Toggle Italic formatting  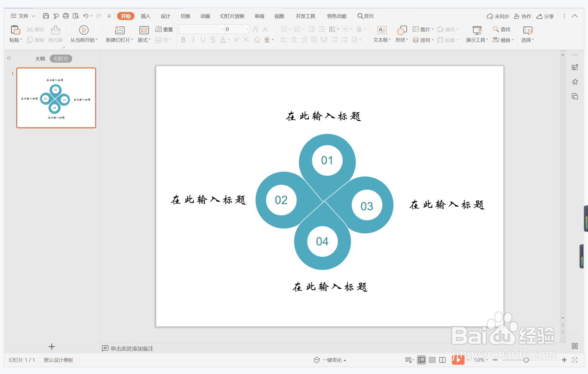tap(193, 40)
